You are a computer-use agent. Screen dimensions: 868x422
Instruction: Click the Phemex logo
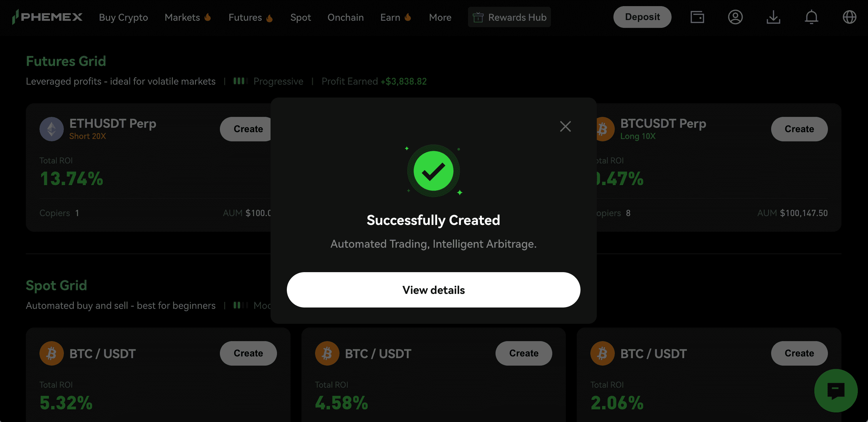point(47,17)
